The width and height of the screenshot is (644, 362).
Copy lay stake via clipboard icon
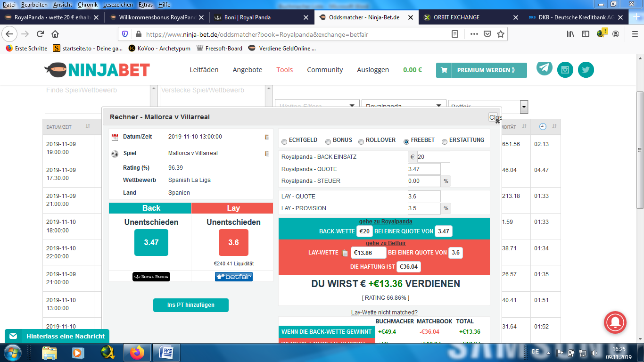(x=345, y=253)
